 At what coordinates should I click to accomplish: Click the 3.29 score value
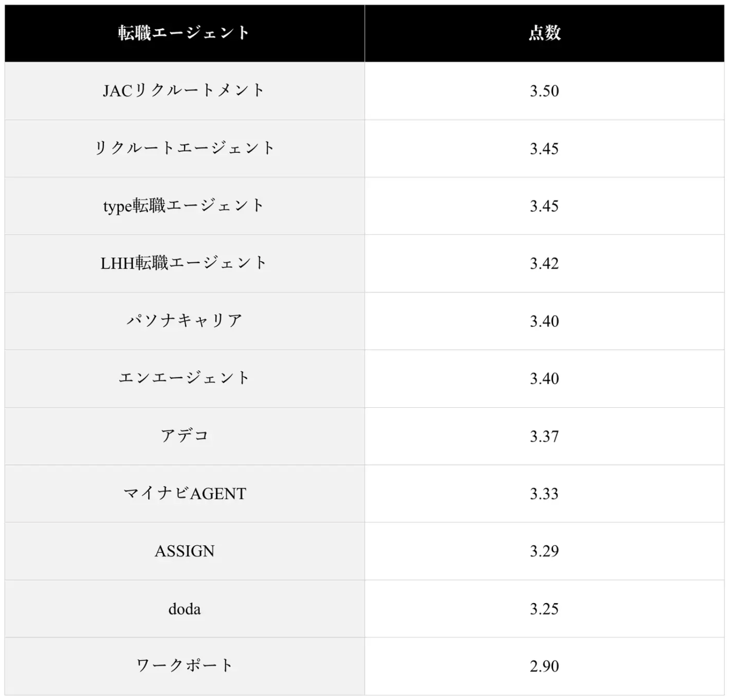[544, 551]
